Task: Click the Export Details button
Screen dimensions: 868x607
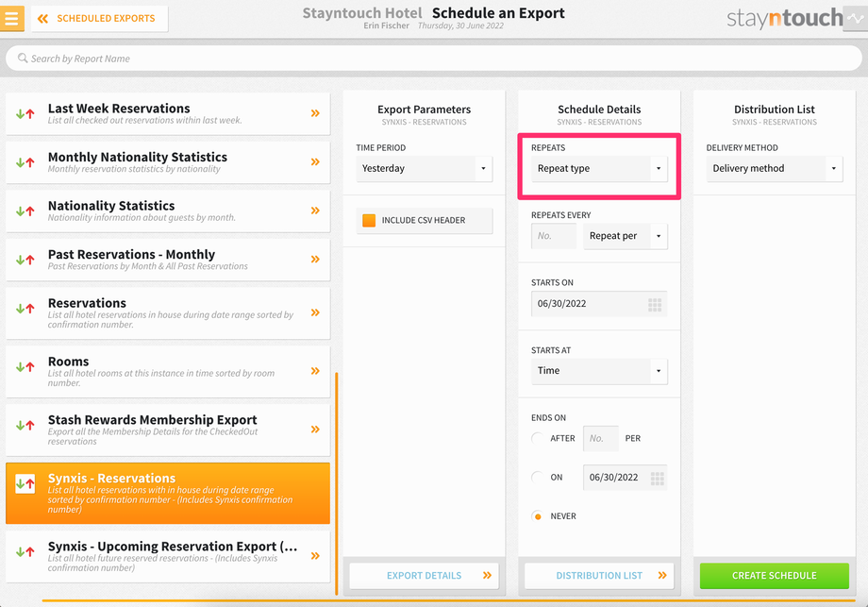Action: click(424, 576)
